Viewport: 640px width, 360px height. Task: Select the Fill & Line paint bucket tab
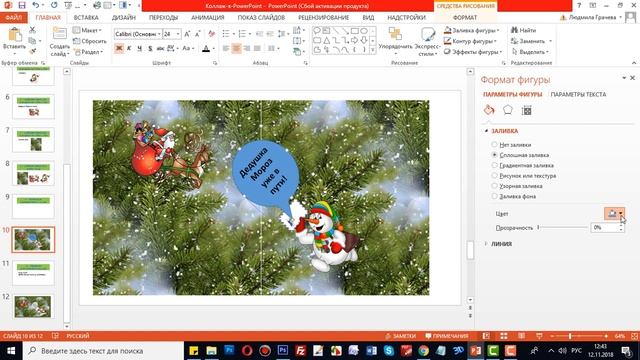coord(489,110)
